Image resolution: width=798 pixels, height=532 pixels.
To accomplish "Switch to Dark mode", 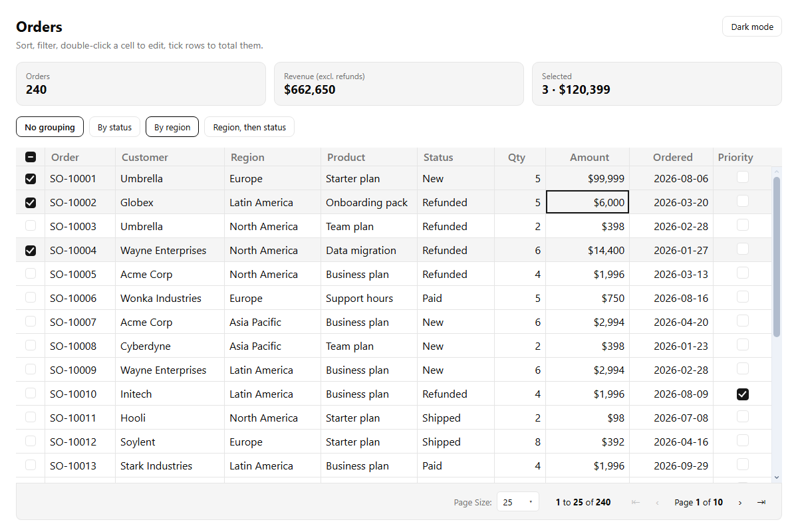I will point(752,27).
